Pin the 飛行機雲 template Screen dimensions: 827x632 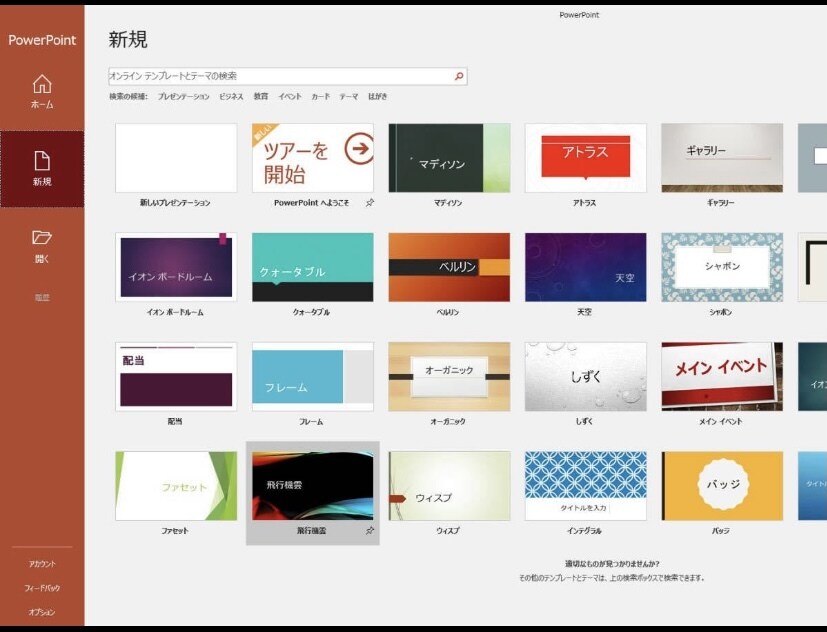click(370, 531)
